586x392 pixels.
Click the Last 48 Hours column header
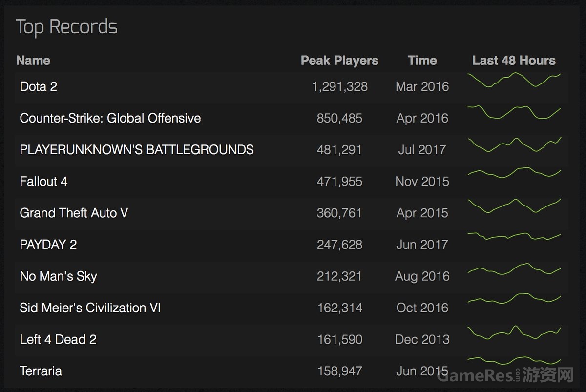514,61
